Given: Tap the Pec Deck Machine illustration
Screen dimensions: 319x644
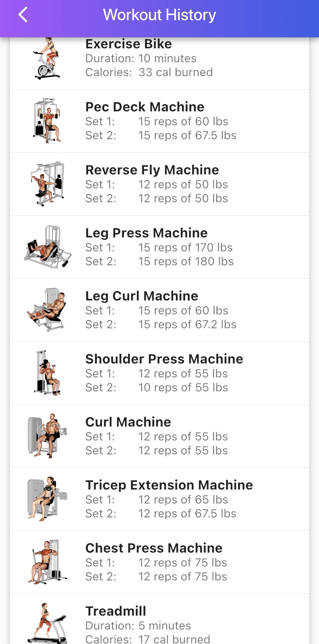Looking at the screenshot, I should (47, 121).
